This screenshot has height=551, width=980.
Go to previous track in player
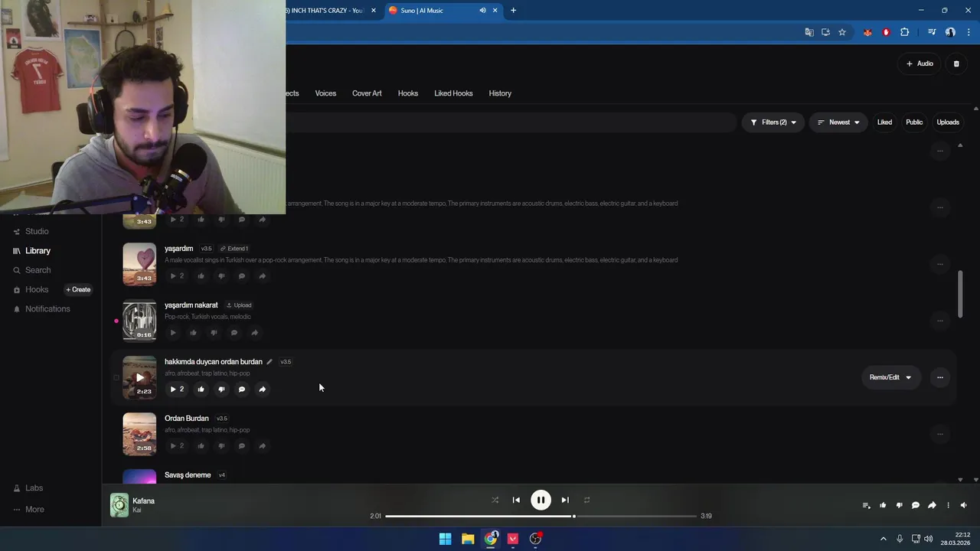pyautogui.click(x=516, y=500)
